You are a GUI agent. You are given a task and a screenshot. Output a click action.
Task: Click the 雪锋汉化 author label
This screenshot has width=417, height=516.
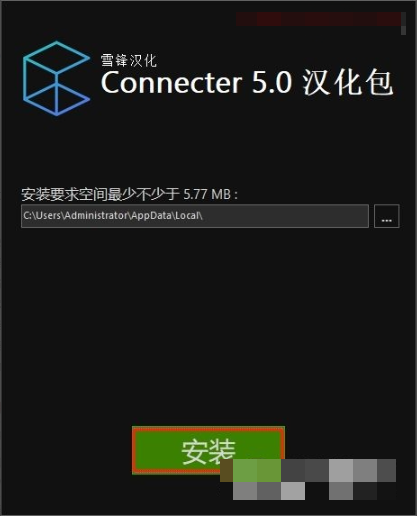(x=129, y=61)
